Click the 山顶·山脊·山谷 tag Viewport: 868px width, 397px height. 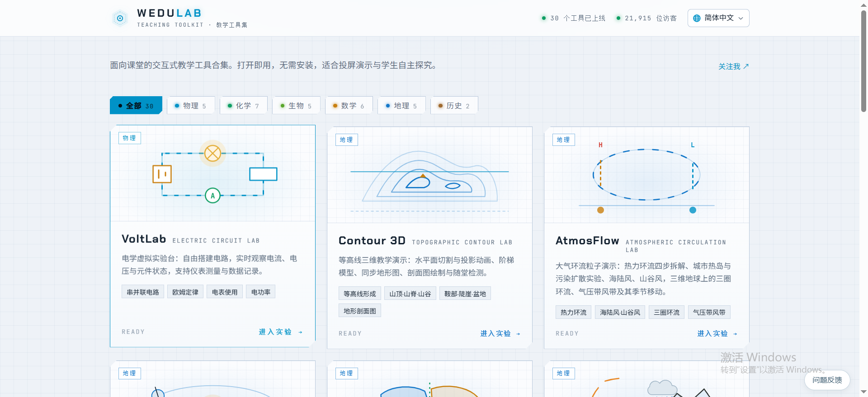pyautogui.click(x=410, y=294)
